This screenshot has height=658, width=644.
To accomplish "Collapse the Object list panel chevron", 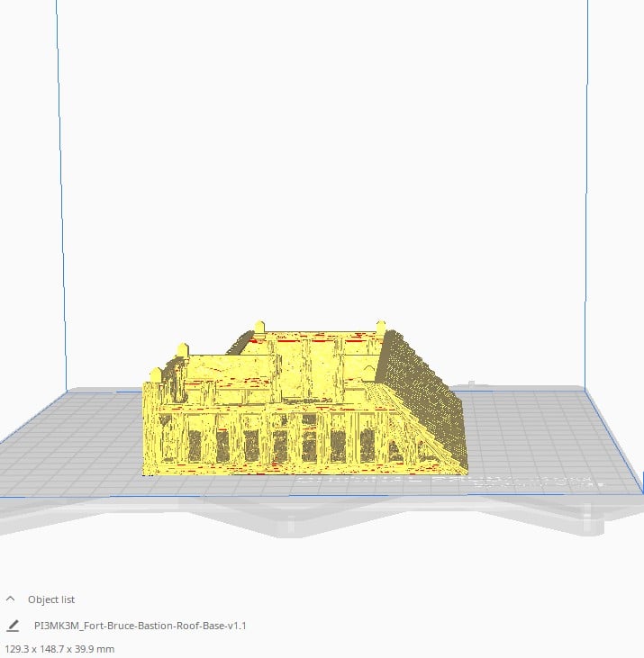I will pos(11,599).
